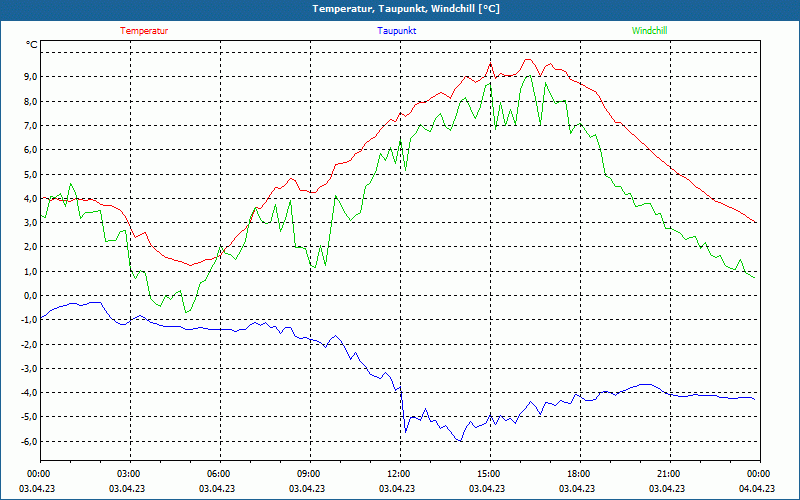Click the 5,0 y-axis value

(31, 174)
